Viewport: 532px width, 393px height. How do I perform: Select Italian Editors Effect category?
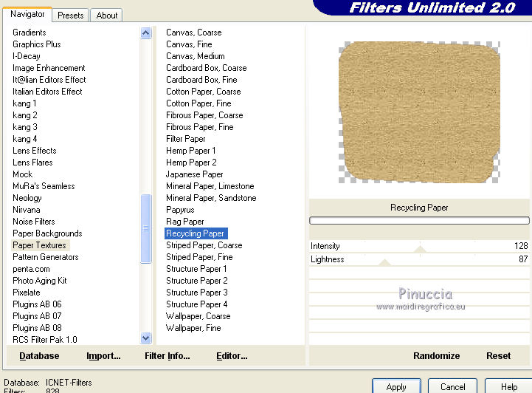coord(47,92)
